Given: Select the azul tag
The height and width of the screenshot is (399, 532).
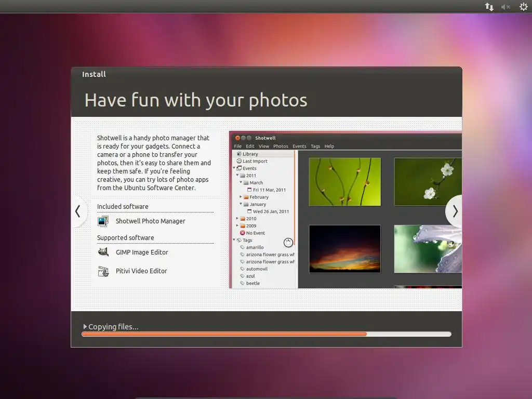Looking at the screenshot, I should pos(250,276).
